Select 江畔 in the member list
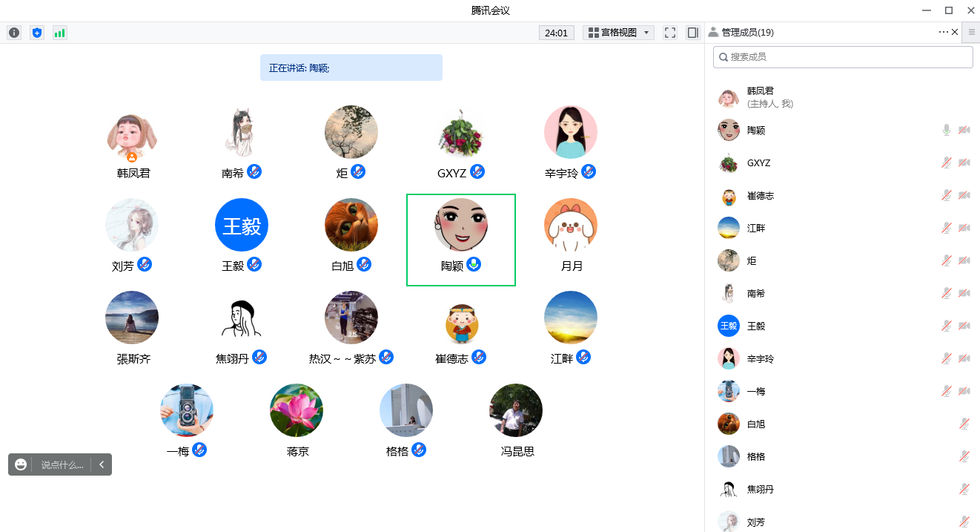Screen dimensions: 980x532 coord(756,229)
